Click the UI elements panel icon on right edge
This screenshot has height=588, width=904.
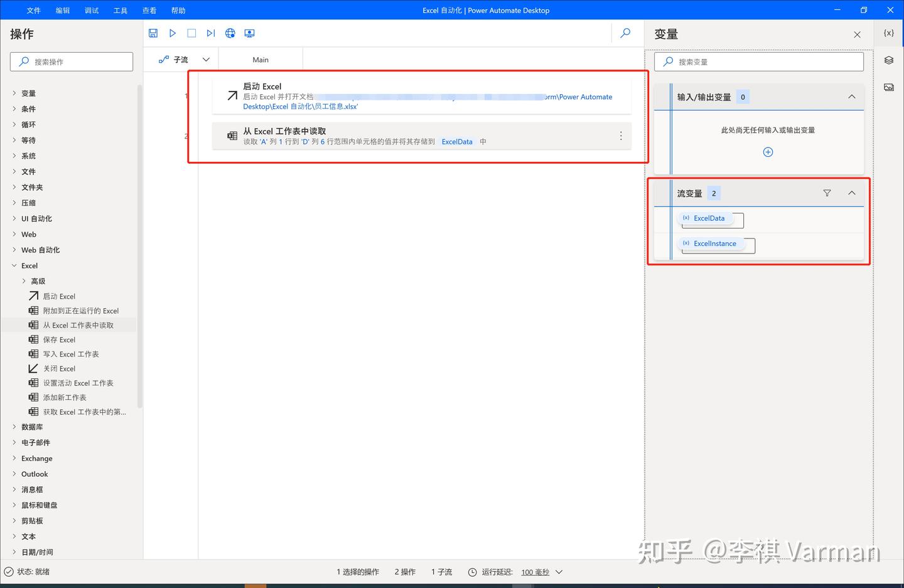[x=888, y=60]
